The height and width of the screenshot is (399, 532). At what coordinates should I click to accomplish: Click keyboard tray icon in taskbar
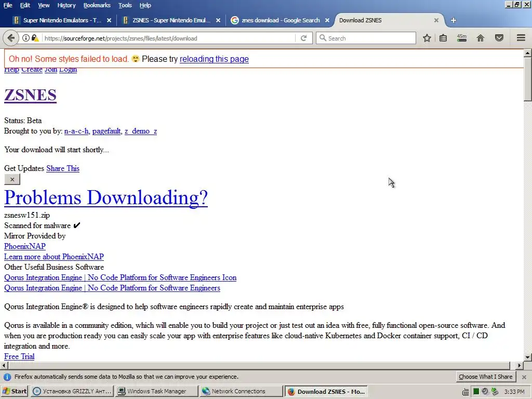coord(465,392)
